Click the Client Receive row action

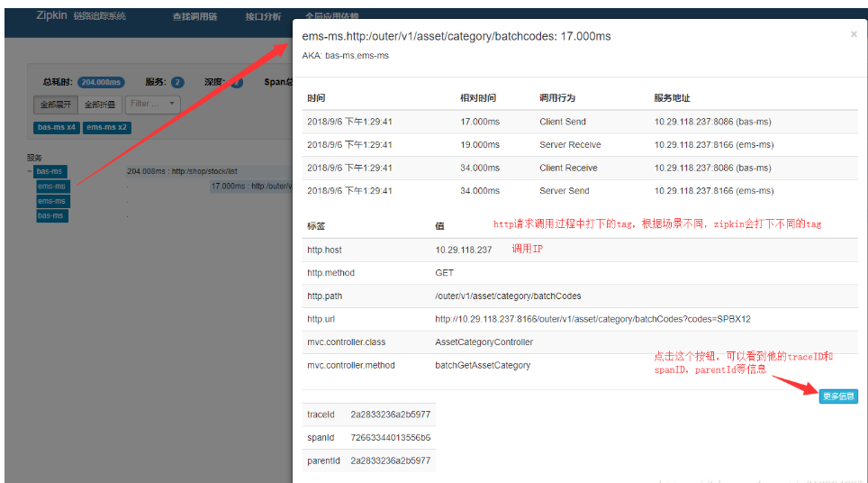tap(568, 168)
